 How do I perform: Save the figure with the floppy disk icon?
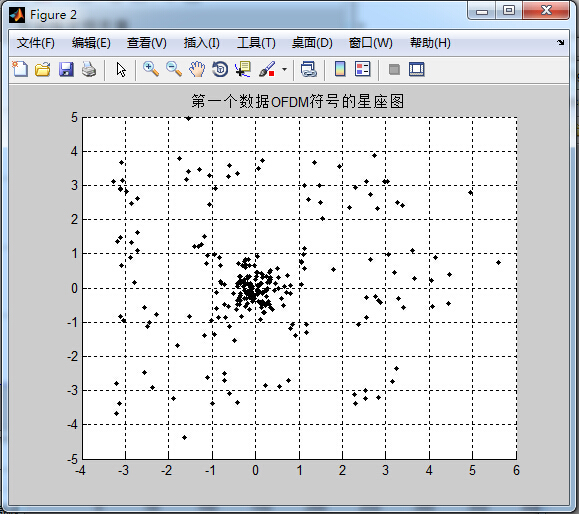pyautogui.click(x=66, y=69)
